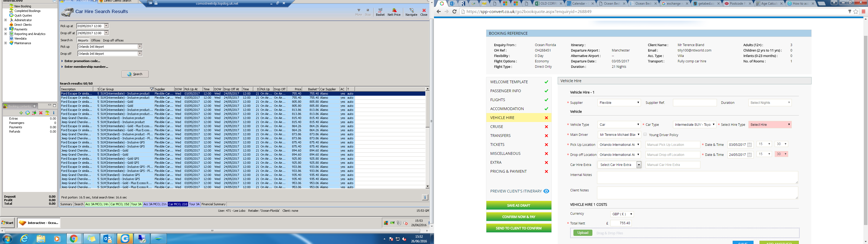The height and width of the screenshot is (244, 868).
Task: Tick the Young Driver Policy checkbox
Action: 645,134
